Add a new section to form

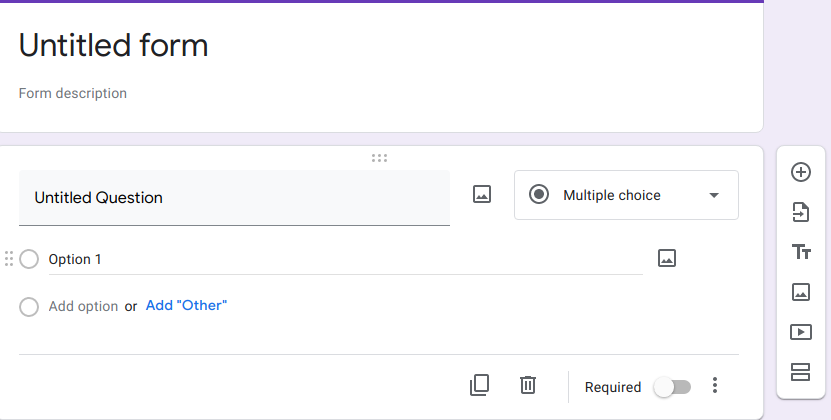click(x=800, y=372)
